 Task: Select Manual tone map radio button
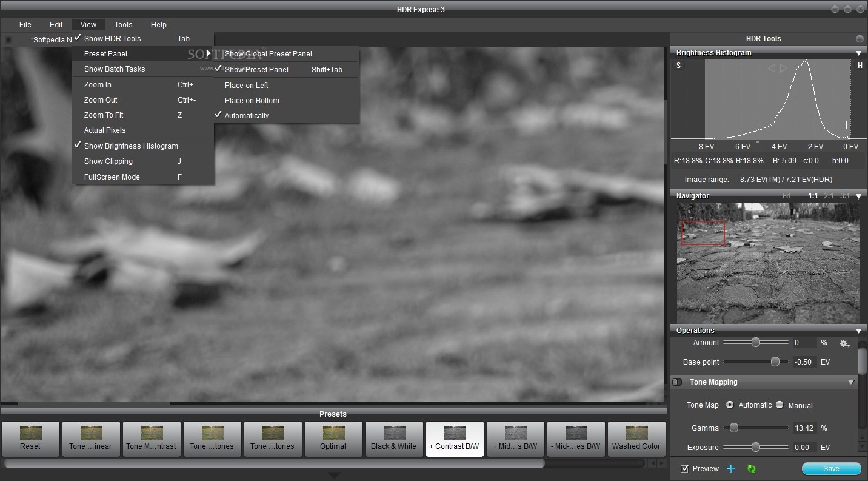point(780,405)
